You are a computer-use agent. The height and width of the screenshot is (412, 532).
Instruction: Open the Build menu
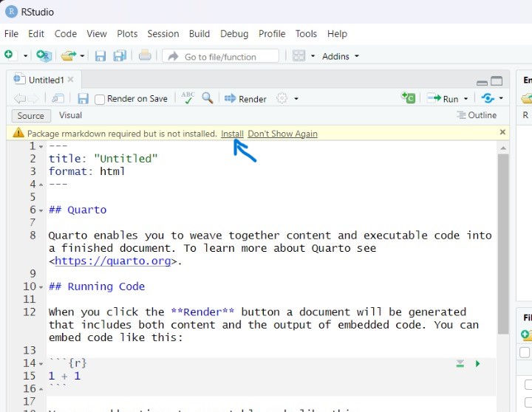[199, 34]
